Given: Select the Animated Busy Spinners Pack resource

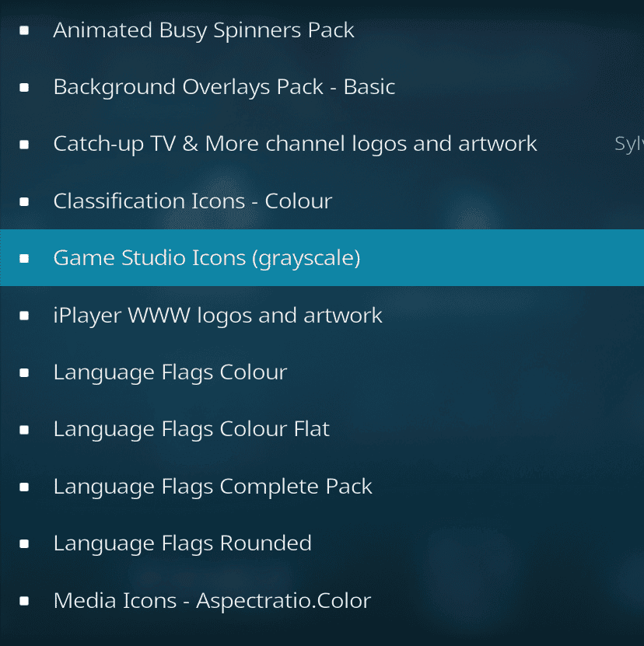Looking at the screenshot, I should click(x=204, y=30).
